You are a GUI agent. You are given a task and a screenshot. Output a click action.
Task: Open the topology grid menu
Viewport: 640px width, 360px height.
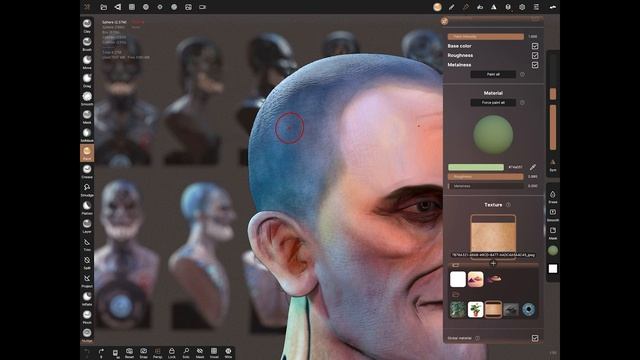coord(132,7)
